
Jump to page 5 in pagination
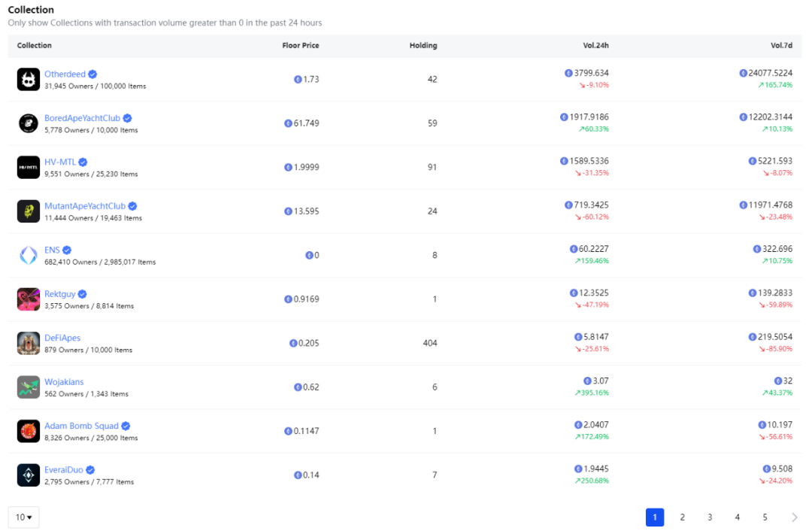[765, 517]
